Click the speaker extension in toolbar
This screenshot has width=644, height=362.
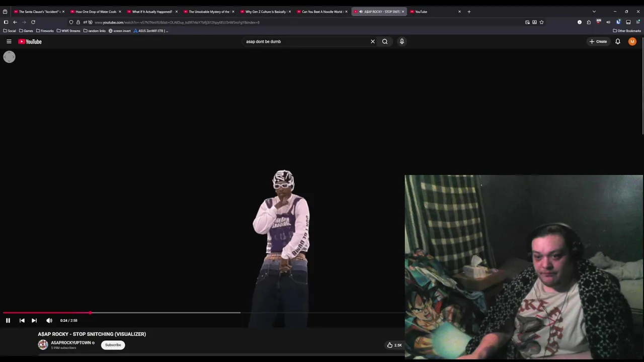[x=608, y=22]
